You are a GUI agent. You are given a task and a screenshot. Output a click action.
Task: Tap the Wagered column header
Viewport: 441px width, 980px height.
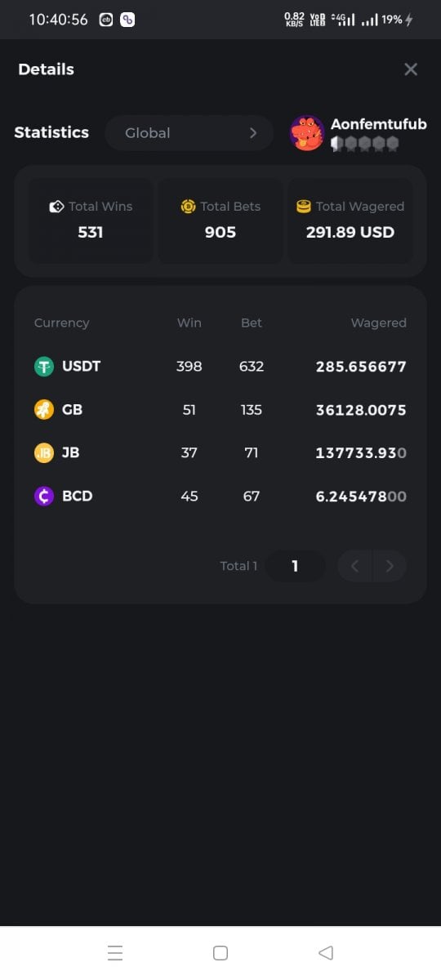coord(378,323)
